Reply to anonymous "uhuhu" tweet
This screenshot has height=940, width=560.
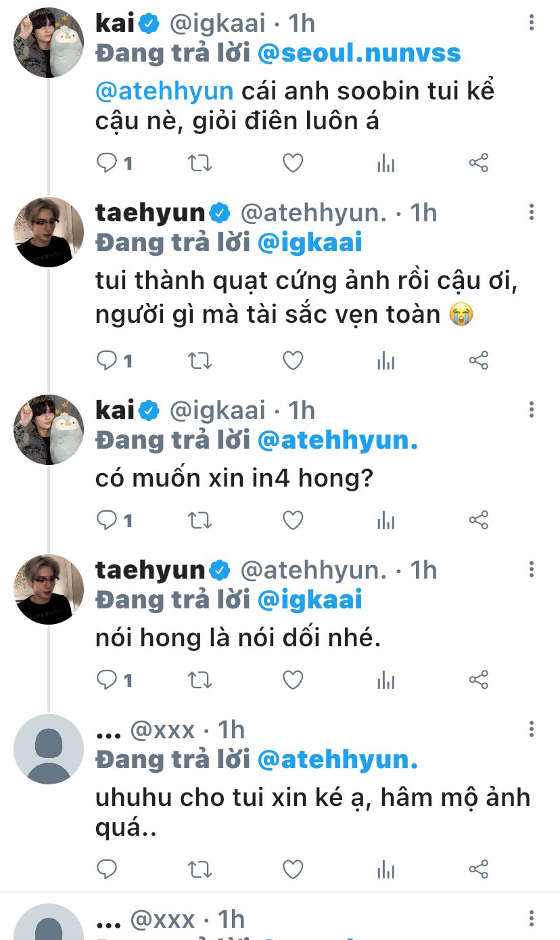click(107, 868)
